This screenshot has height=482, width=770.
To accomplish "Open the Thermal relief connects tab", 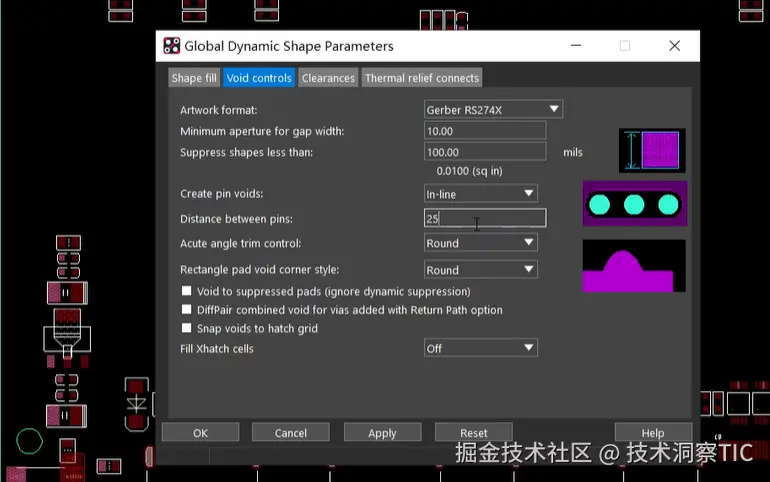I will click(422, 78).
